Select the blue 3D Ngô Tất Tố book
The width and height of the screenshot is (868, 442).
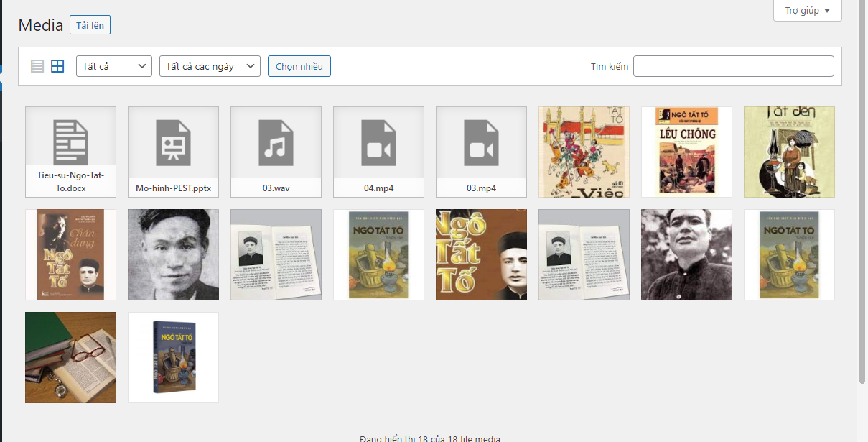(x=173, y=357)
